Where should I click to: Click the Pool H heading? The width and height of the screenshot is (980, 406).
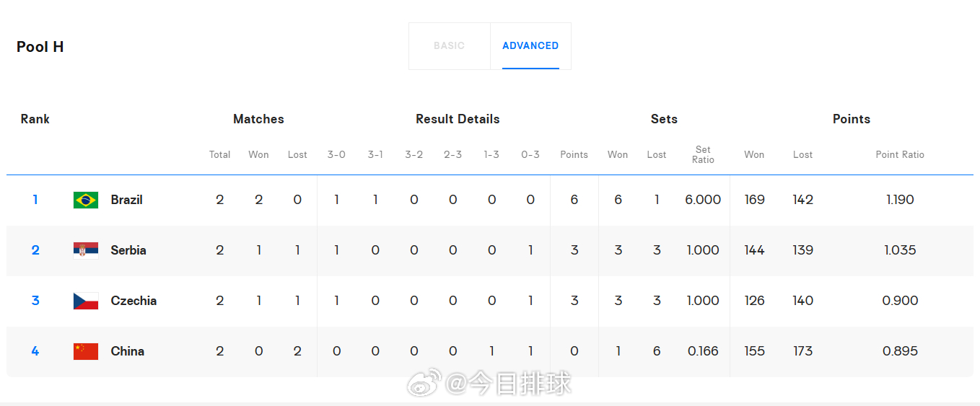click(x=40, y=47)
